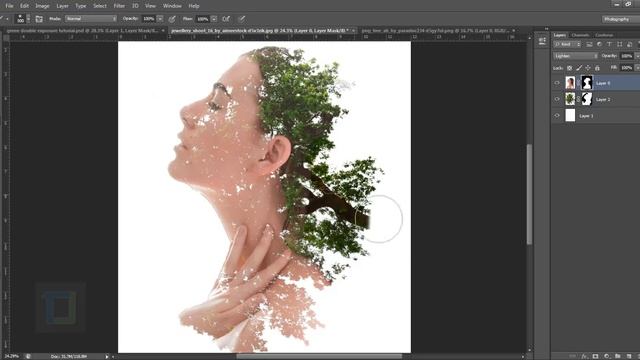Switch to the Channels tab
The height and width of the screenshot is (360, 640).
tap(580, 35)
